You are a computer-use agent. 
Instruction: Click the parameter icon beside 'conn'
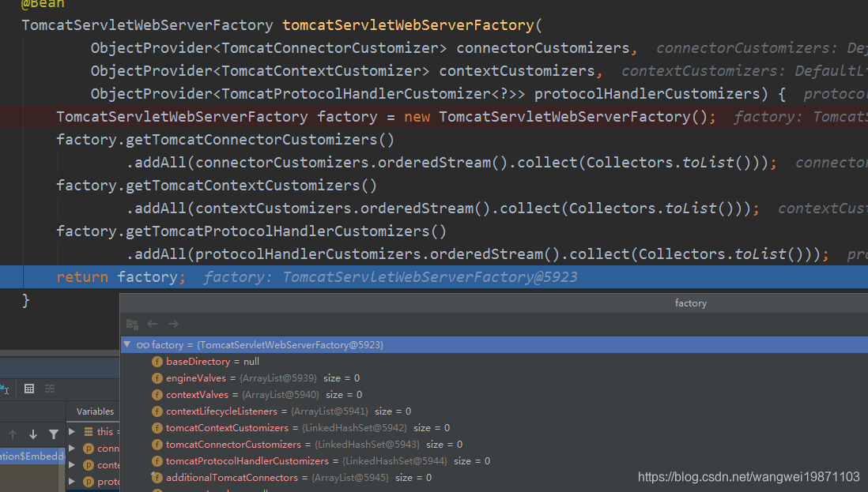tap(89, 449)
